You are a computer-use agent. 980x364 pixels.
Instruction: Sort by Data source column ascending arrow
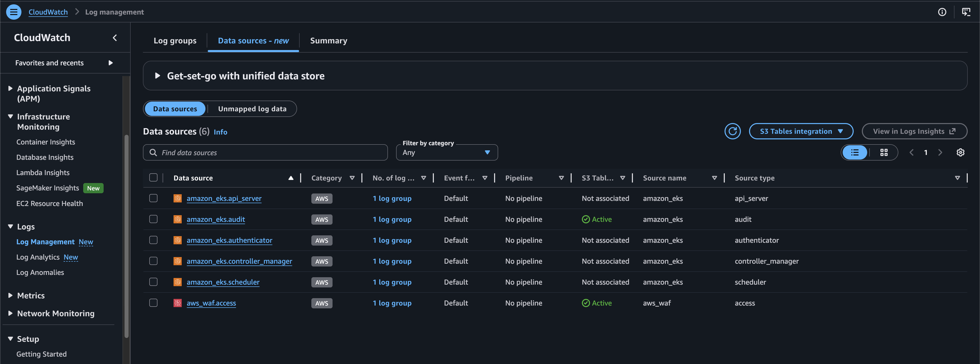[x=291, y=178]
